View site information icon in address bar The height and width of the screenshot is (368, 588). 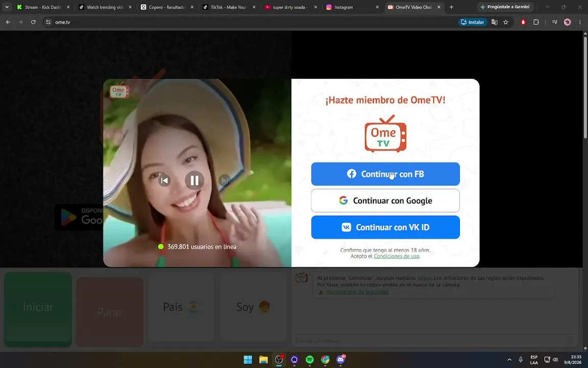[48, 22]
